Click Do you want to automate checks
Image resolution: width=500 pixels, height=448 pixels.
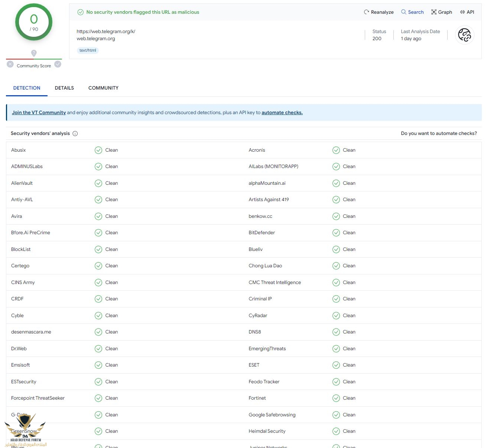439,133
